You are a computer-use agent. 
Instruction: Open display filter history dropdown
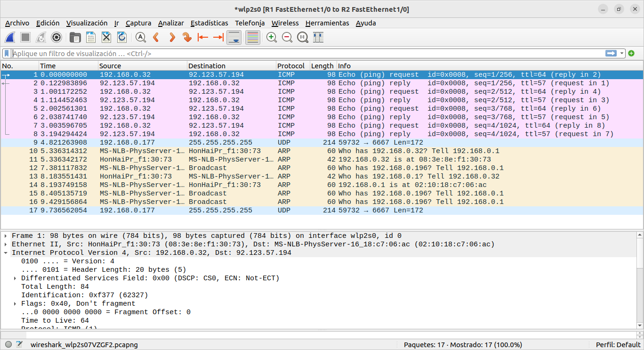(622, 54)
